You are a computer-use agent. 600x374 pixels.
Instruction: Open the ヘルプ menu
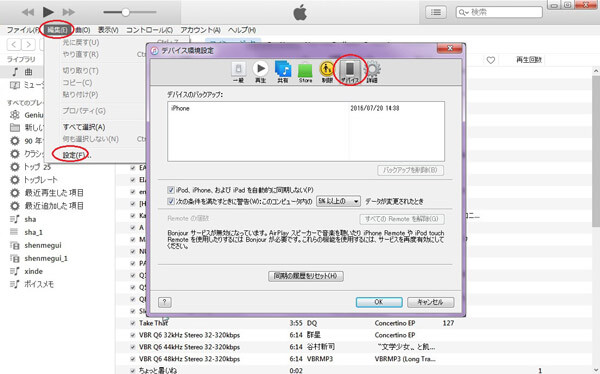pyautogui.click(x=242, y=30)
